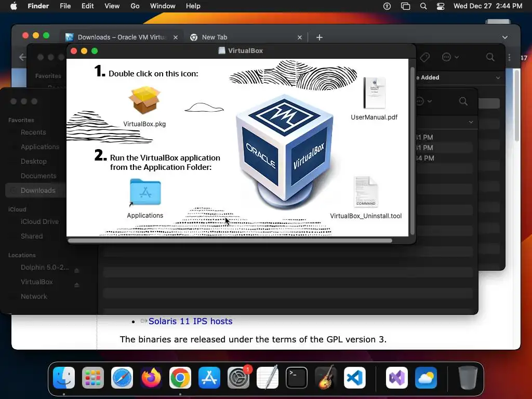Open the Date Added sort dropdown chevron
Image resolution: width=532 pixels, height=399 pixels.
click(x=498, y=78)
